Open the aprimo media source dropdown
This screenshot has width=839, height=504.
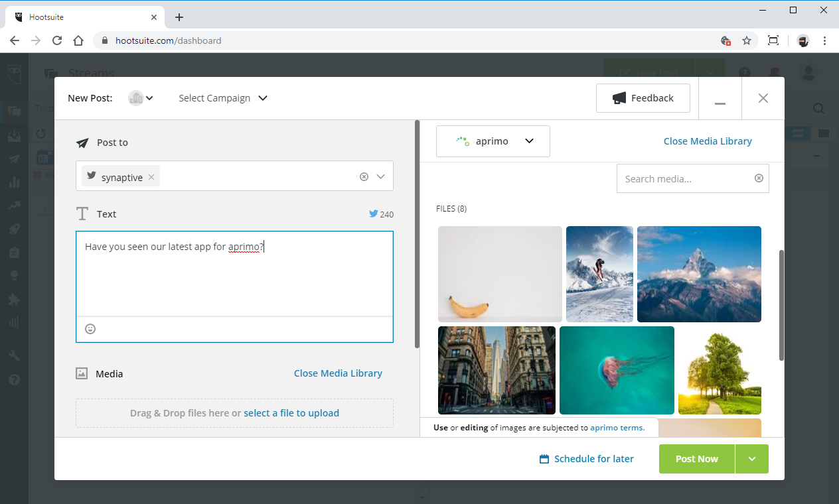coord(493,141)
